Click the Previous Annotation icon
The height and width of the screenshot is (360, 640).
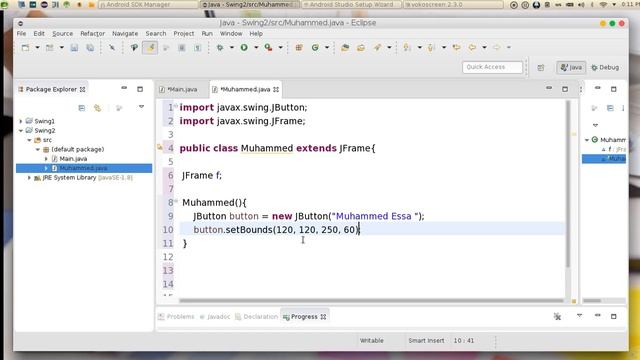tap(431, 48)
